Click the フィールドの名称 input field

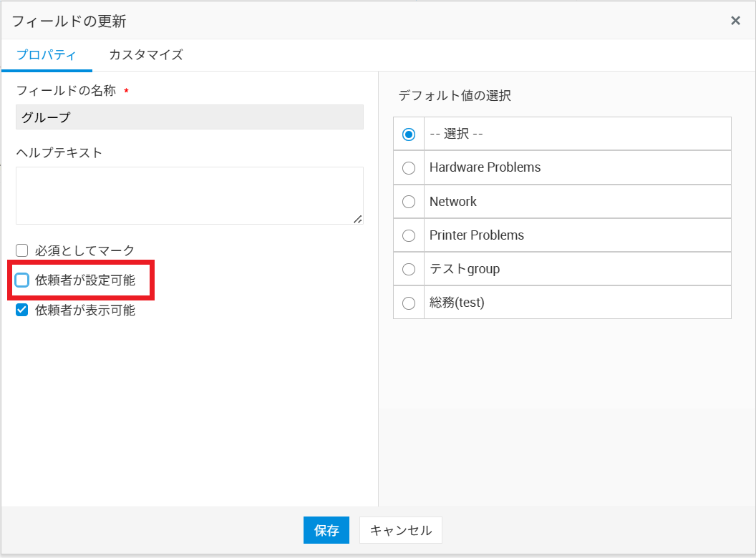pyautogui.click(x=189, y=117)
